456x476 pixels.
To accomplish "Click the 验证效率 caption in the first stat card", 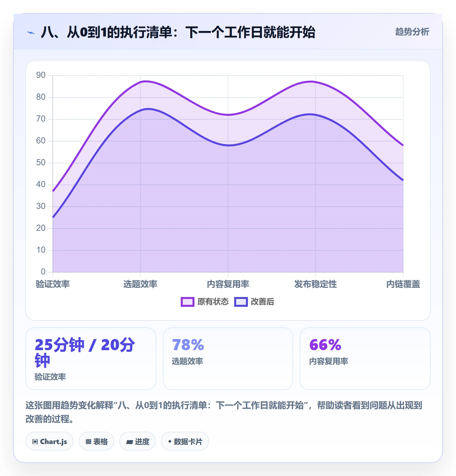I will tap(50, 377).
